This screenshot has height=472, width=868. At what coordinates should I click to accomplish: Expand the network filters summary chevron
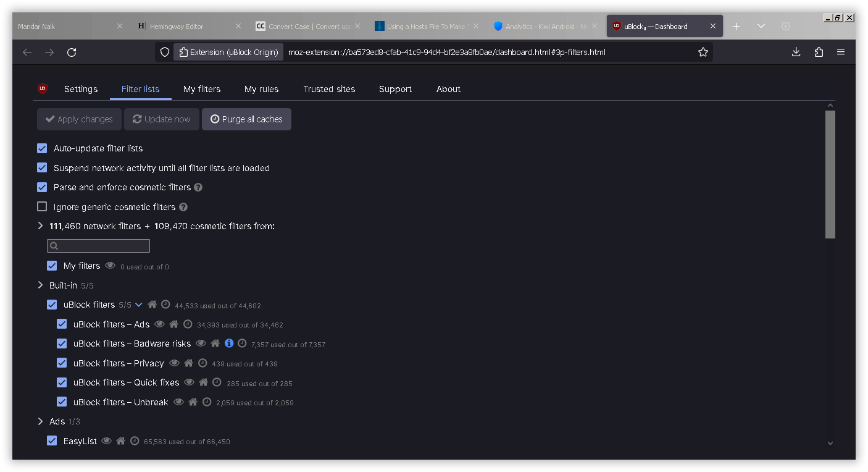point(41,226)
